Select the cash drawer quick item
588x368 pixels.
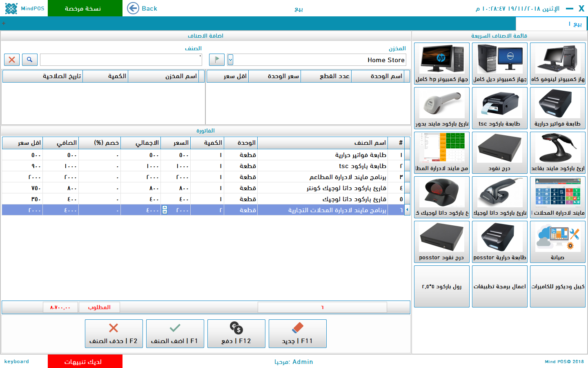pyautogui.click(x=499, y=153)
